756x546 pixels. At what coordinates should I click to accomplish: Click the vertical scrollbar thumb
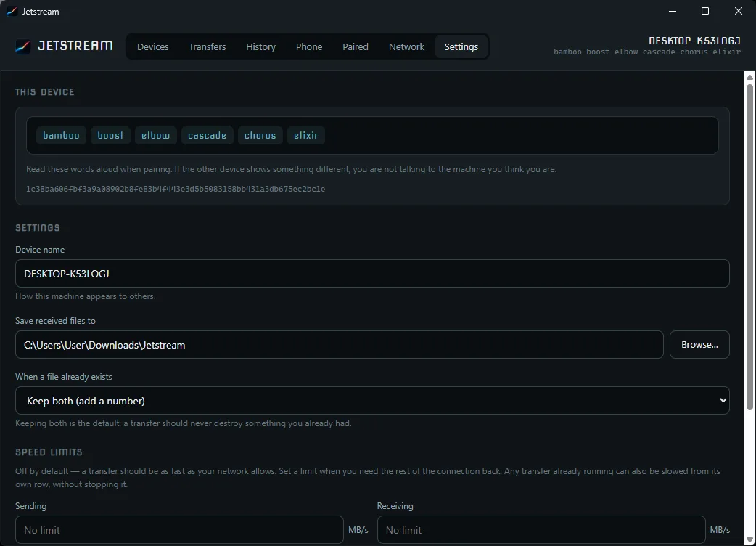click(x=749, y=247)
